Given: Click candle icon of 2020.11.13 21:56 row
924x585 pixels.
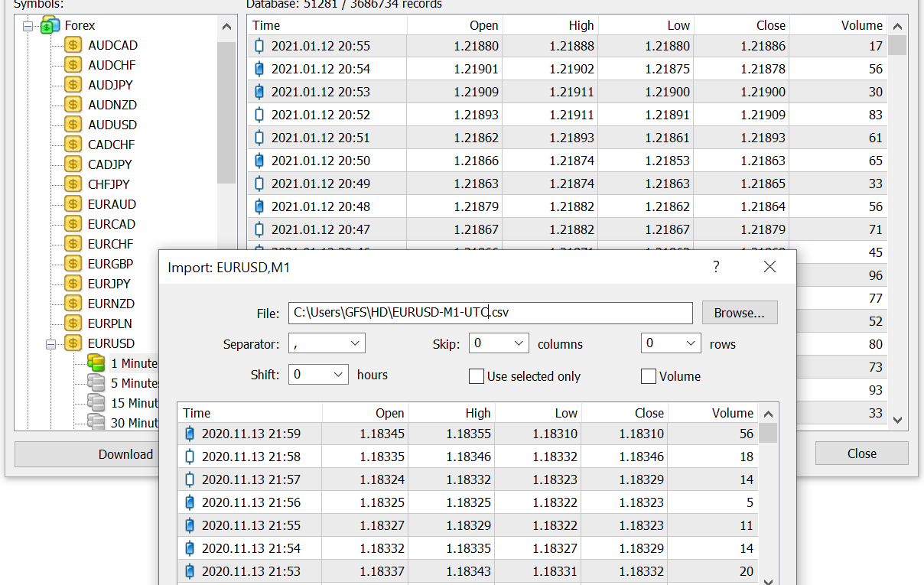Looking at the screenshot, I should (x=190, y=502).
